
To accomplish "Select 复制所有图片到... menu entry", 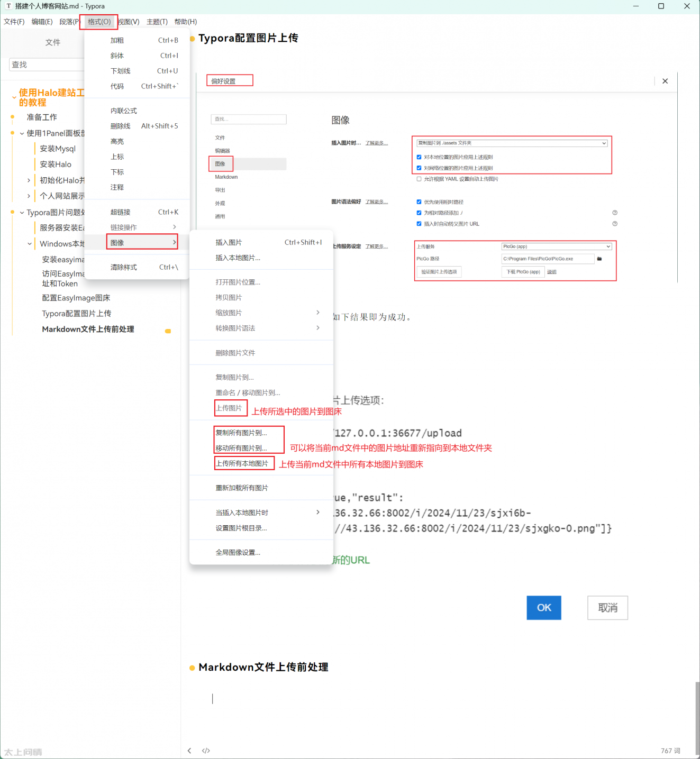I will click(261, 433).
